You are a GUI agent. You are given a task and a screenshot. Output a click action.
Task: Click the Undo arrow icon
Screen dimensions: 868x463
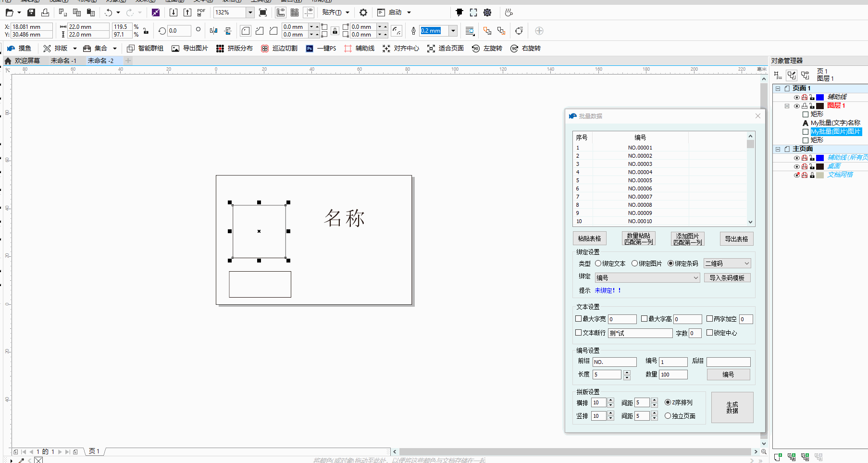point(109,13)
